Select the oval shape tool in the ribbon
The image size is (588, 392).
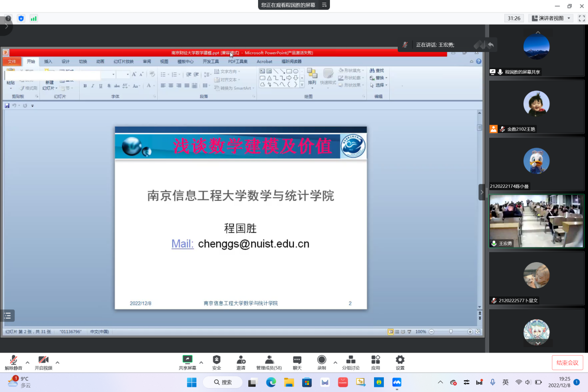tap(296, 71)
